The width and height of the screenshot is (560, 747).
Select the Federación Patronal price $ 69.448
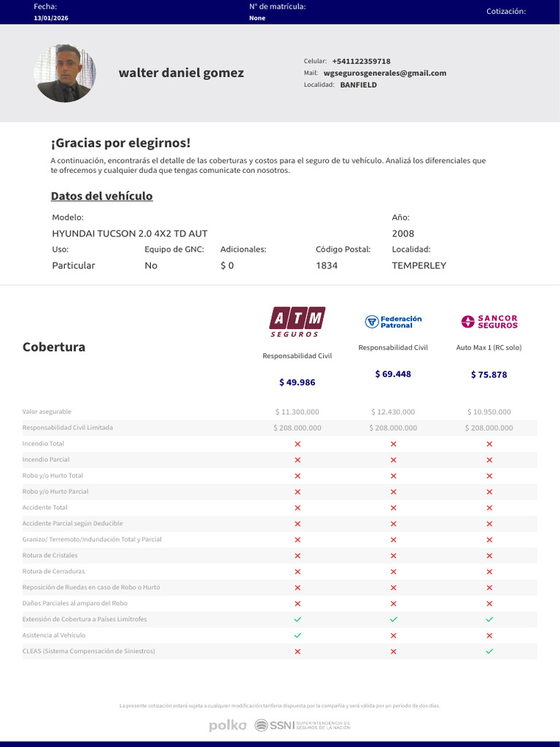[x=393, y=374]
